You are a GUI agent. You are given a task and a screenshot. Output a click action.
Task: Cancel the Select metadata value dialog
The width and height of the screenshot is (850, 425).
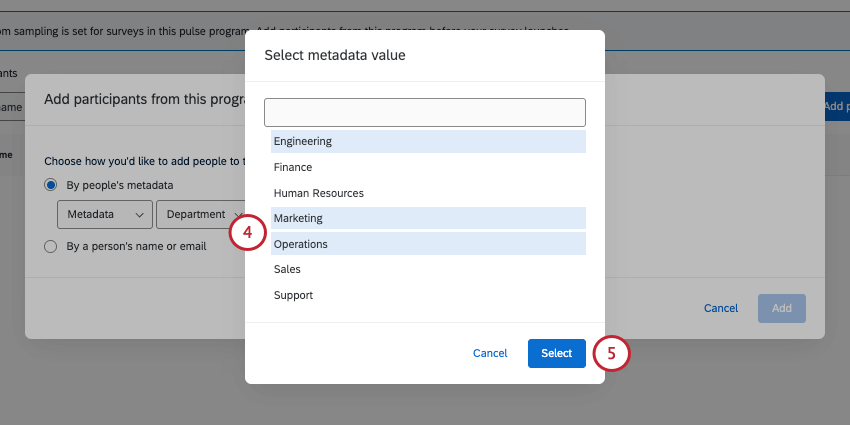[490, 353]
